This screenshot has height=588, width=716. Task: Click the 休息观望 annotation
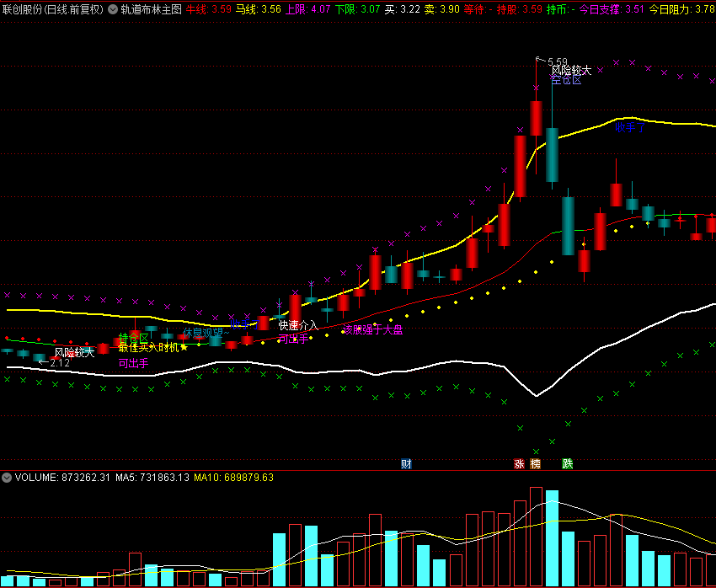tap(206, 333)
